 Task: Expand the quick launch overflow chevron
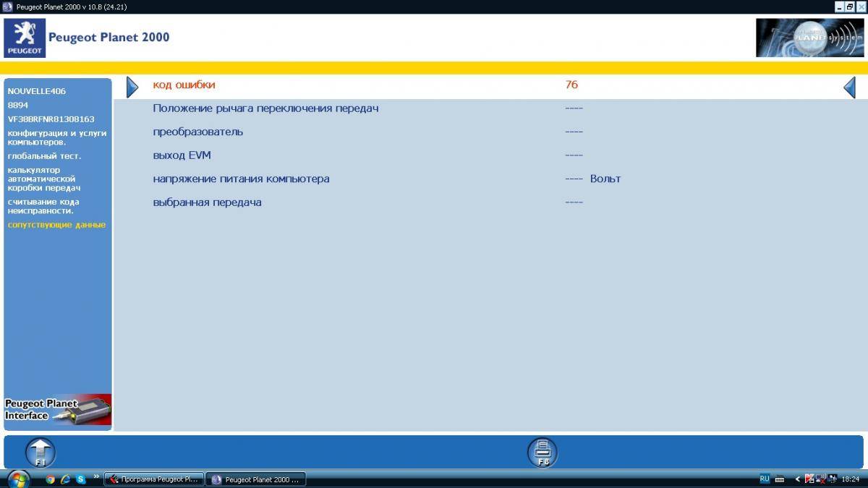[x=96, y=476]
